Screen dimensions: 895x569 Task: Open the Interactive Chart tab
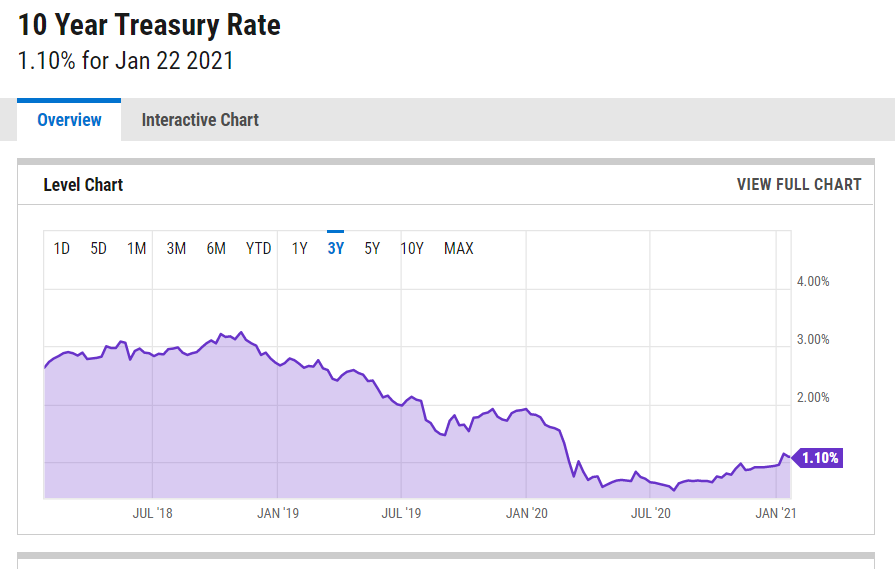200,120
